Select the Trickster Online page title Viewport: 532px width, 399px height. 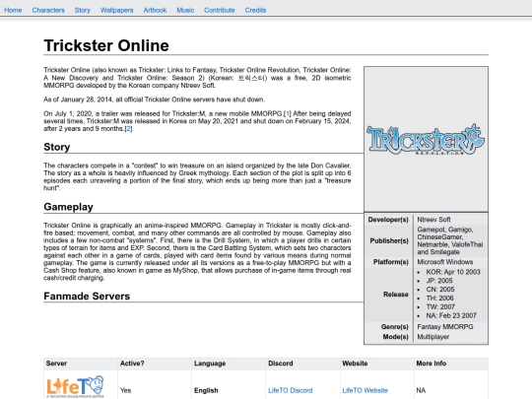106,45
